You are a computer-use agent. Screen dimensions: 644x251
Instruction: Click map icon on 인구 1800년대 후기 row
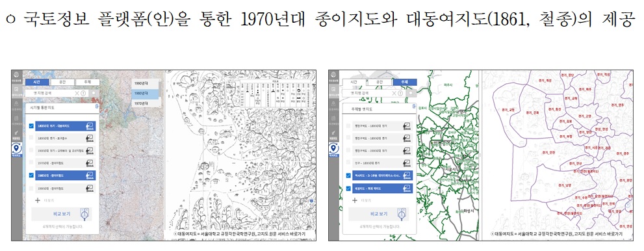[x=406, y=163]
